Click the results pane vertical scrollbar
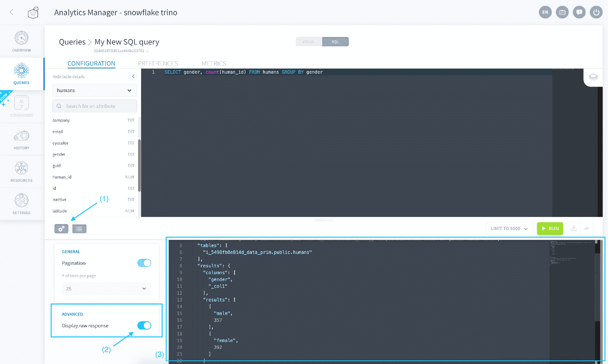 point(597,287)
